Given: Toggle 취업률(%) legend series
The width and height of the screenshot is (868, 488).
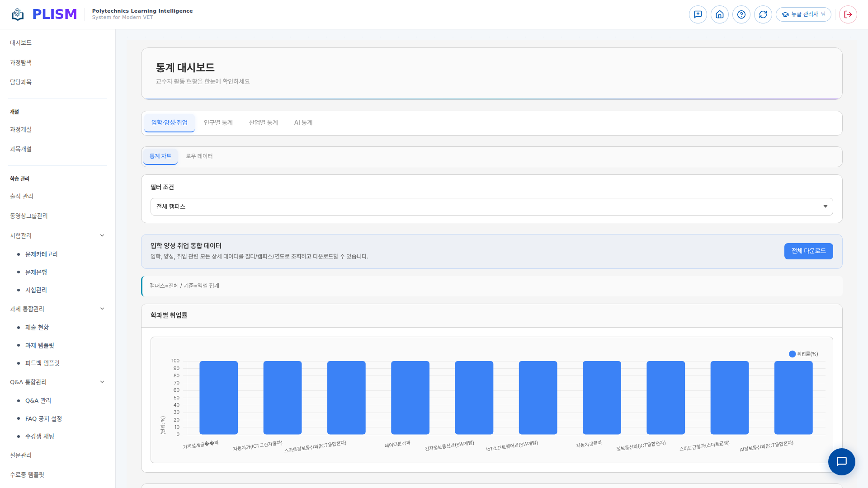Looking at the screenshot, I should point(803,354).
